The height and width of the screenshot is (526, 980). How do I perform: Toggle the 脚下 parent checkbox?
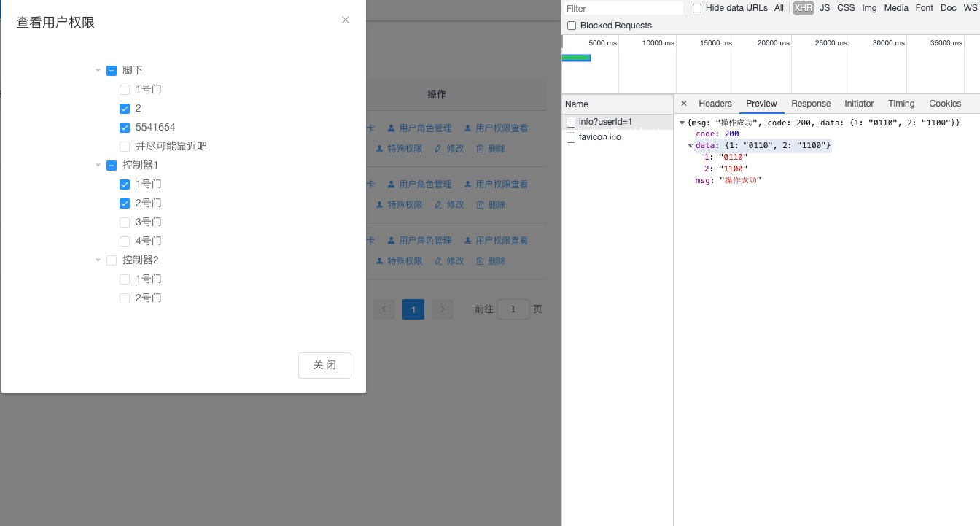coord(112,71)
